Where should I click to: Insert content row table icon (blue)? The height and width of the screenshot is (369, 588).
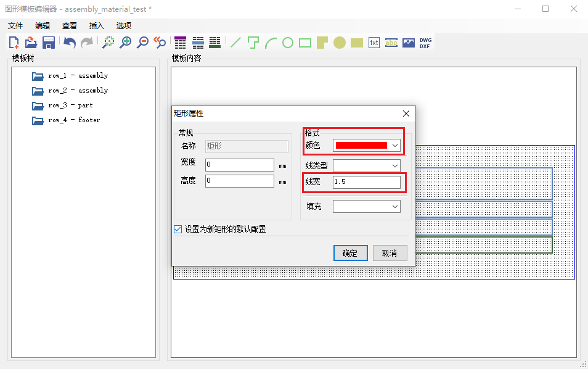point(198,43)
